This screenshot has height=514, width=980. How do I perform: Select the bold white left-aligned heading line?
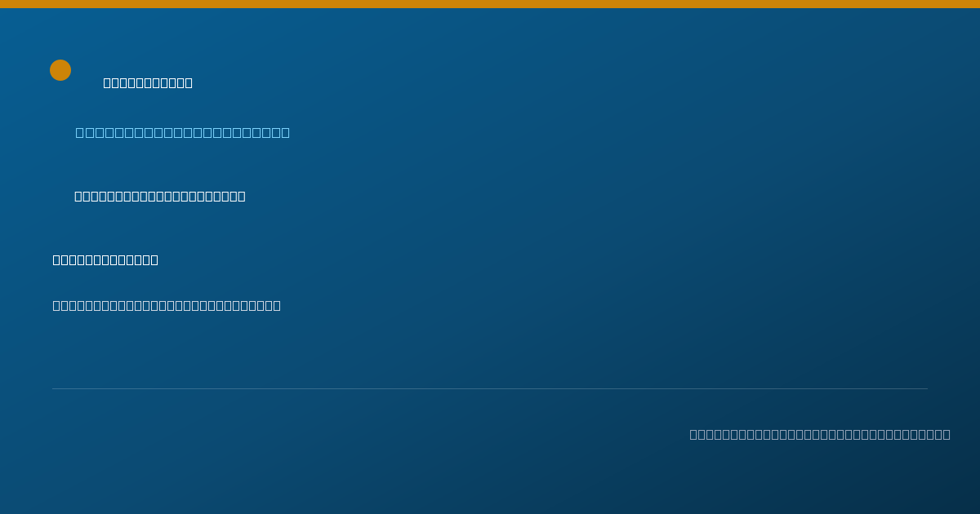click(105, 259)
